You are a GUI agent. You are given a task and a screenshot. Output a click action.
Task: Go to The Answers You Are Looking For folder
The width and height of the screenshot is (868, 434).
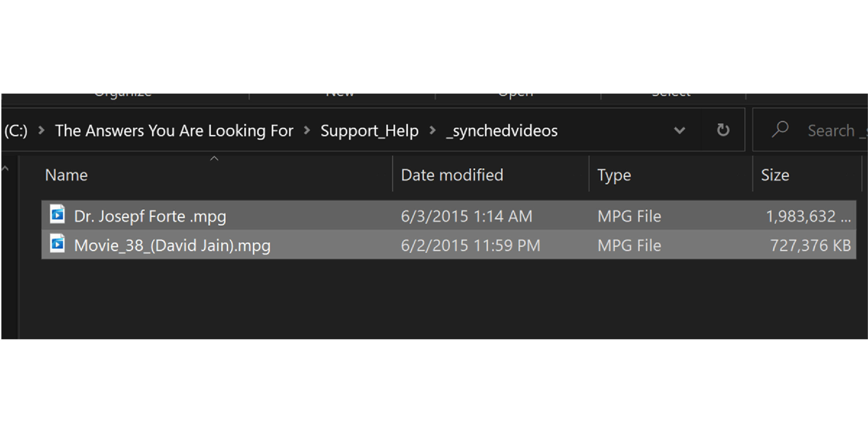[174, 131]
